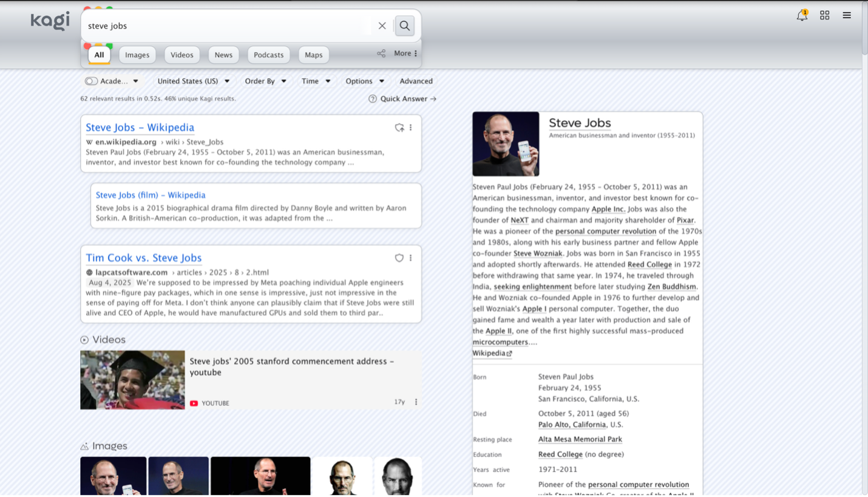This screenshot has height=497, width=868.
Task: Enable the Academic lens toggle
Action: click(x=91, y=80)
